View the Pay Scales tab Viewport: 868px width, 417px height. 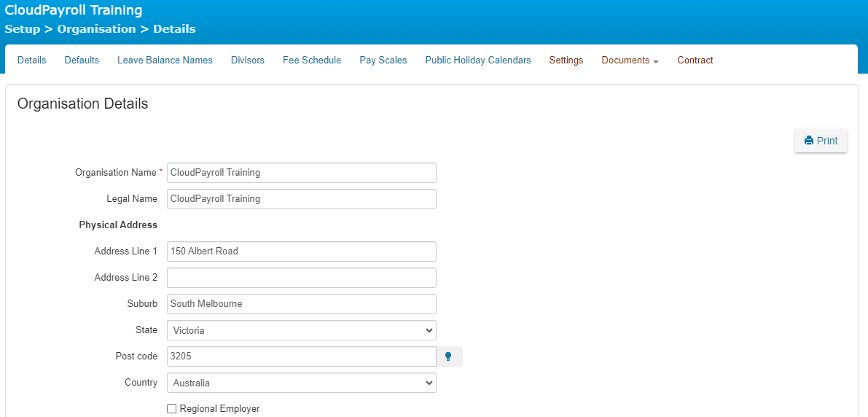point(383,61)
